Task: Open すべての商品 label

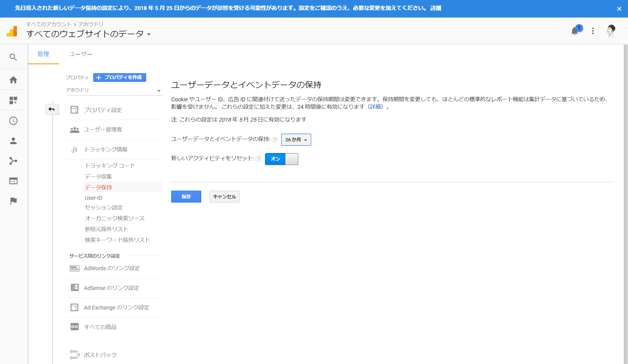Action: [x=100, y=327]
